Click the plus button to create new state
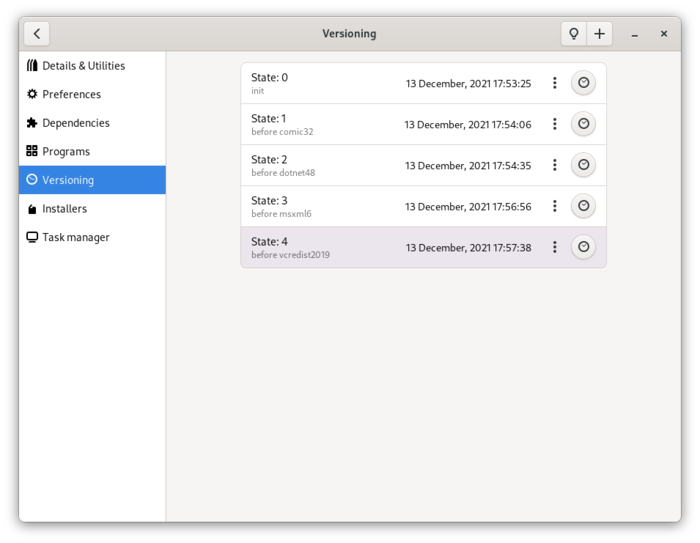This screenshot has height=543, width=700. [599, 34]
